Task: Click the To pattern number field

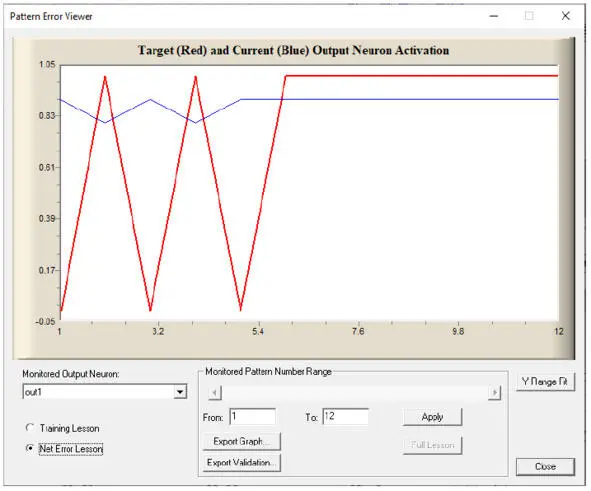Action: 346,417
